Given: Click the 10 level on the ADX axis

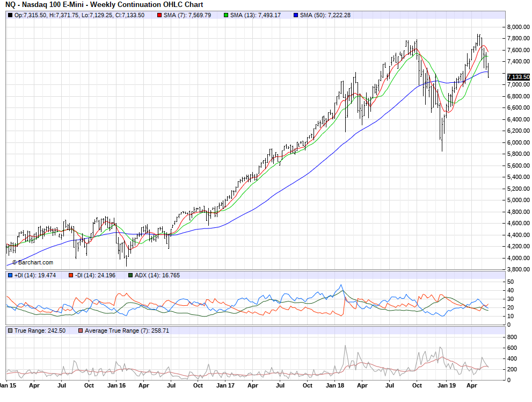Looking at the screenshot, I should tap(511, 317).
